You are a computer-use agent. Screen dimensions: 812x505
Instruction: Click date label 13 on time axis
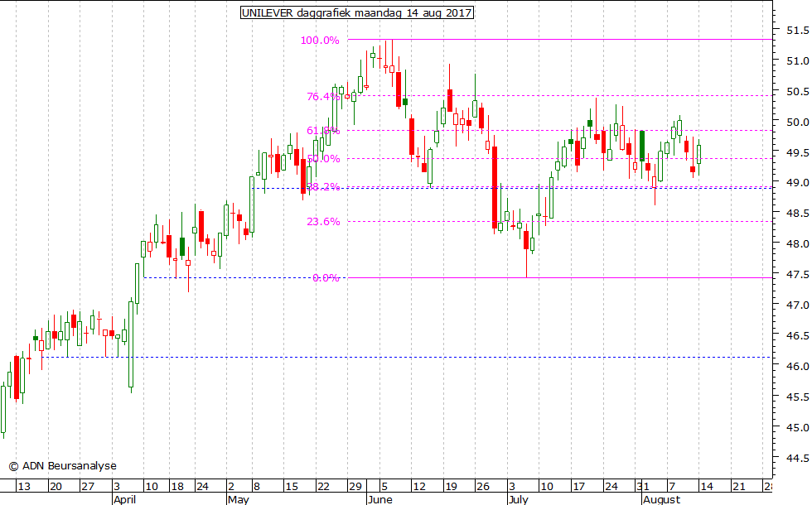tap(24, 487)
